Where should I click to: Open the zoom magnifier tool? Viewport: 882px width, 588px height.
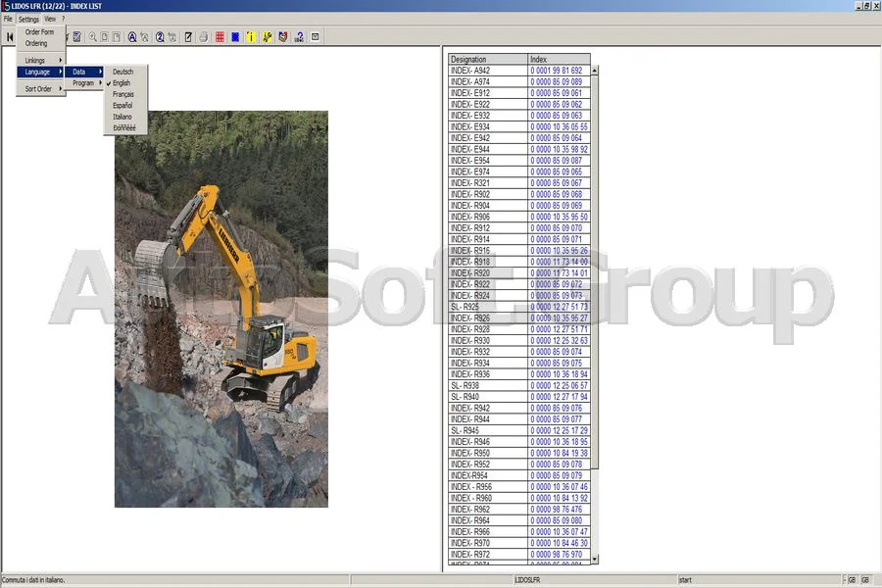coord(92,36)
